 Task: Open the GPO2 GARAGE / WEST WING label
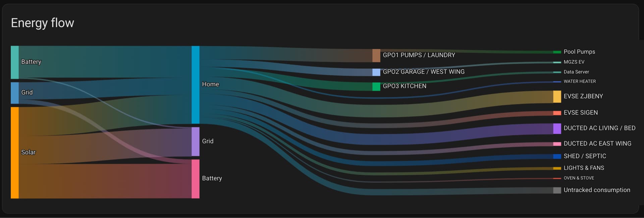(x=424, y=72)
